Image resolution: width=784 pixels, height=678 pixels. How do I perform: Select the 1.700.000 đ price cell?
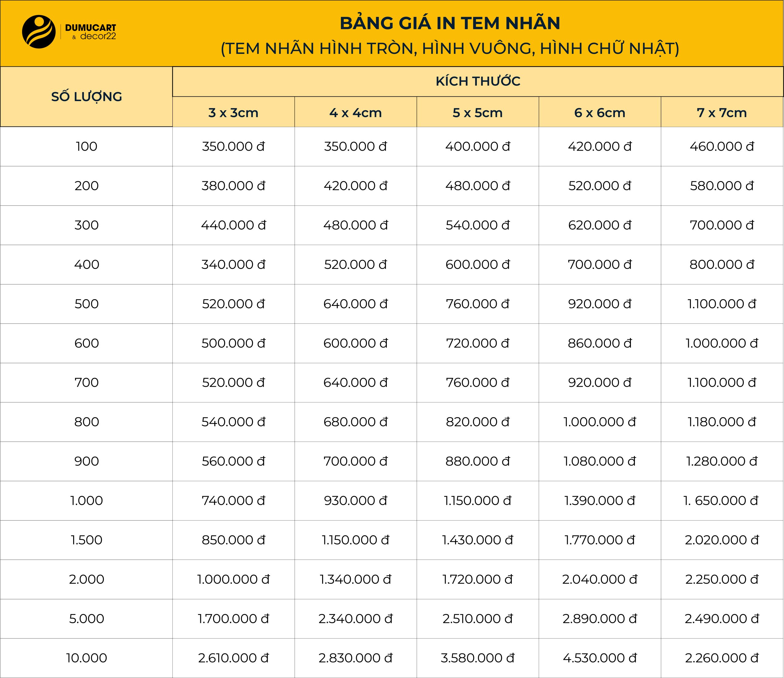(x=233, y=619)
